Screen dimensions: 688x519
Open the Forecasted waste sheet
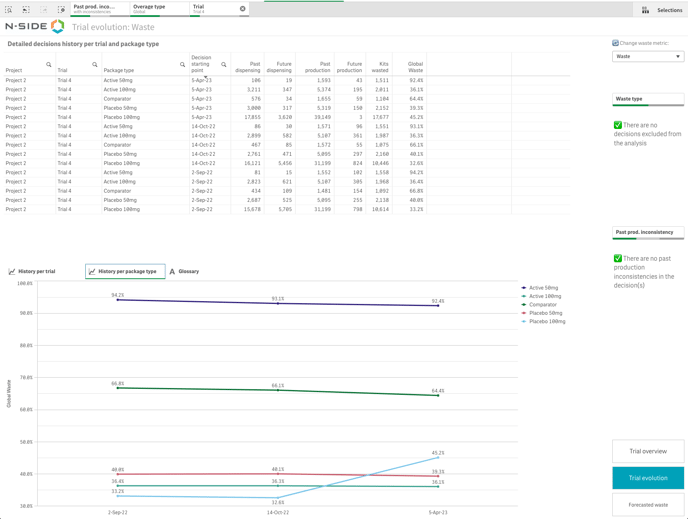(x=648, y=504)
